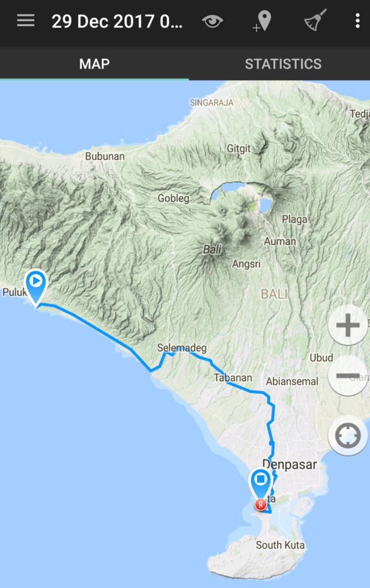Tap the track end stop marker near Kuta
Viewport: 370px width, 588px height.
click(261, 484)
